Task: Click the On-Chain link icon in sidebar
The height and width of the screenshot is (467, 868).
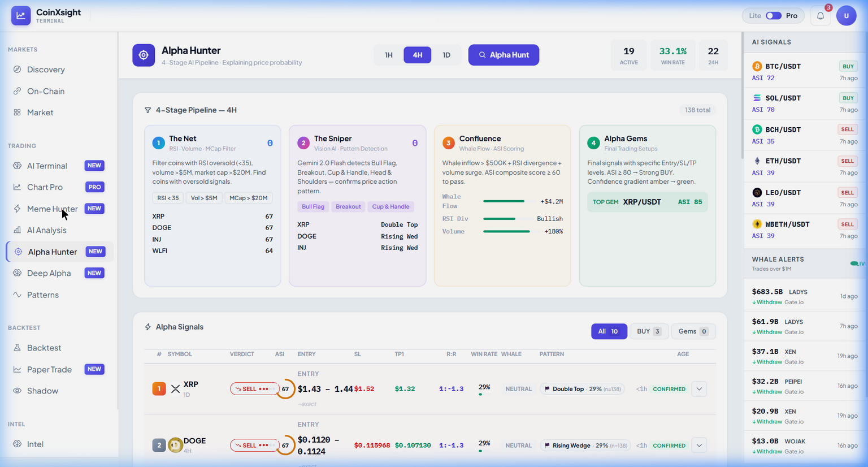Action: pos(17,91)
